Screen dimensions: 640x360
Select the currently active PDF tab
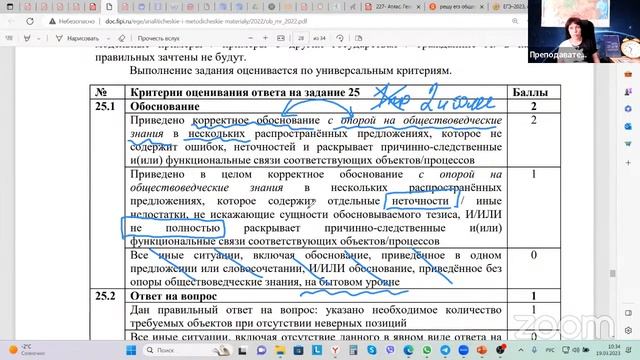point(109,7)
